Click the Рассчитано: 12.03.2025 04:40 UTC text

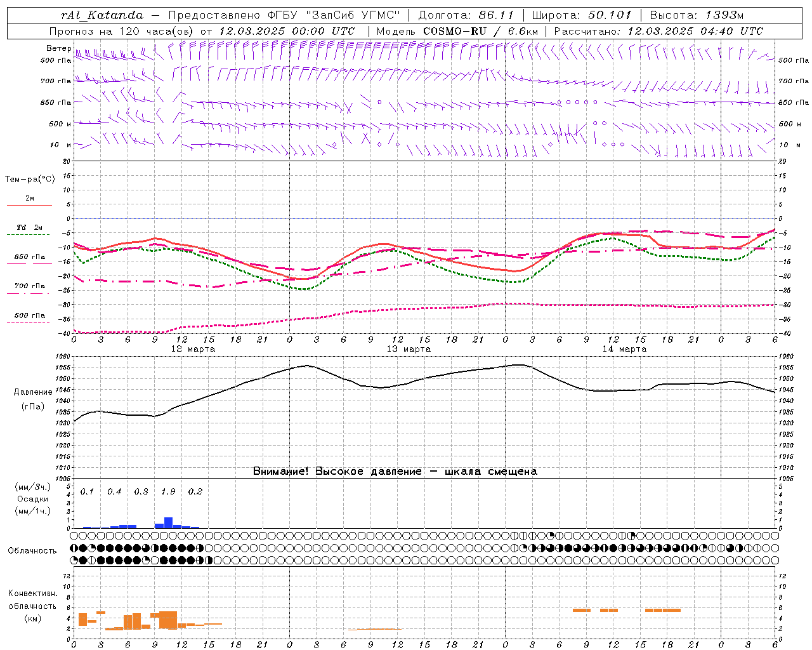click(x=658, y=31)
